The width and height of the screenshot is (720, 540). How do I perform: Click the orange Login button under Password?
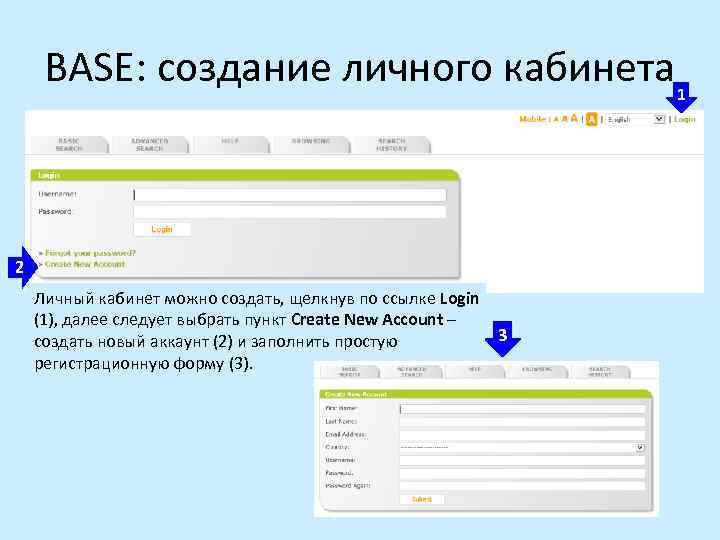[162, 229]
